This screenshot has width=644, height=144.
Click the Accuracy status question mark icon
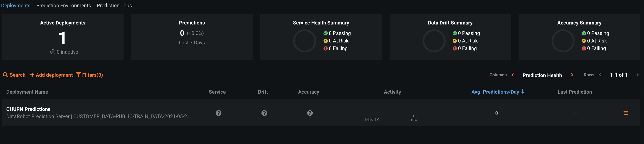pos(310,113)
